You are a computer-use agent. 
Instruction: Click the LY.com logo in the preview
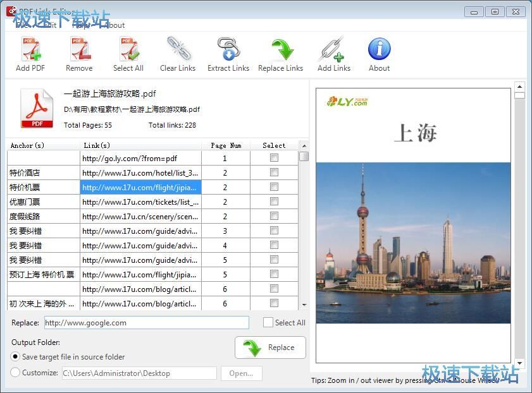coord(347,101)
